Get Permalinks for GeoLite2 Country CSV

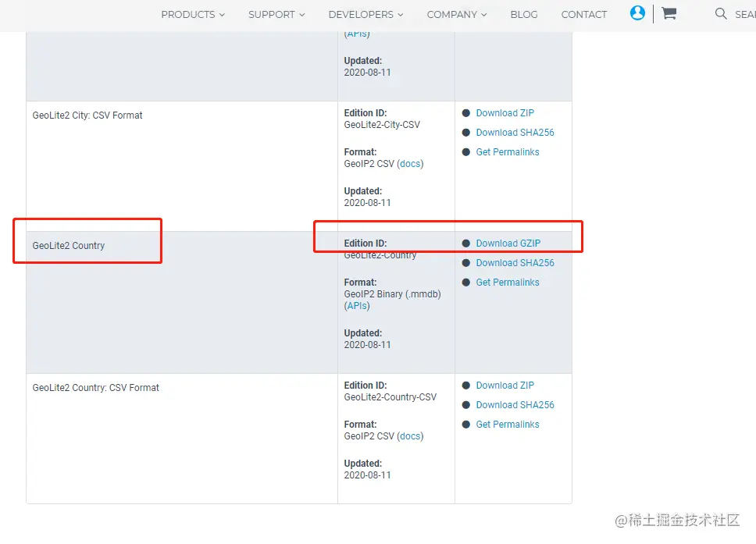pos(508,425)
